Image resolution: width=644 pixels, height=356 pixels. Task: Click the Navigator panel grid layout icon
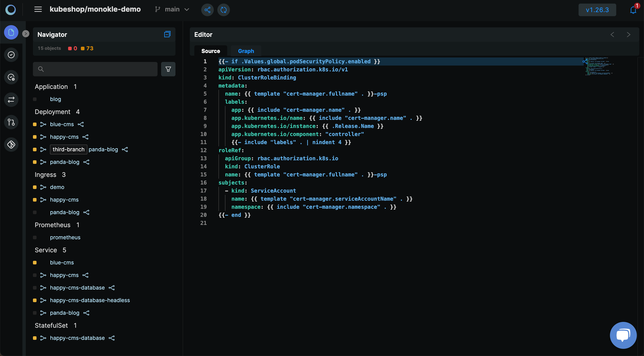pyautogui.click(x=167, y=34)
